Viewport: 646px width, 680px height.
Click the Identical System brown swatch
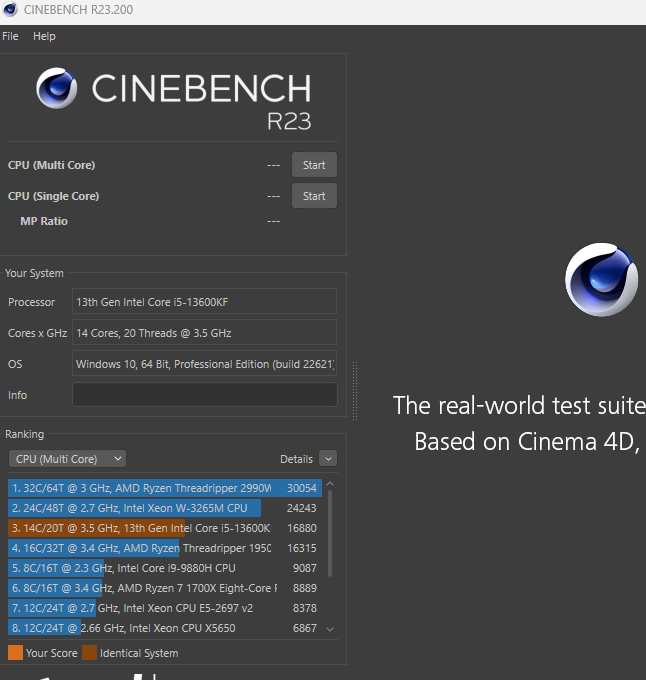point(89,653)
